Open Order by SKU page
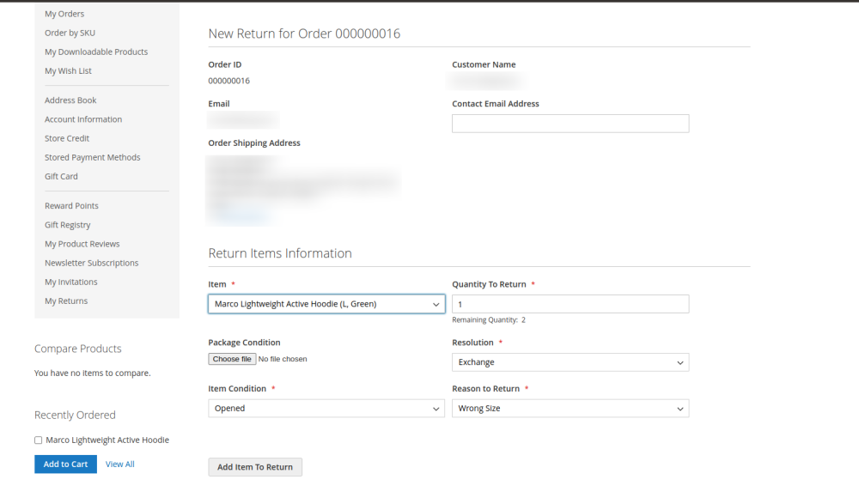 70,33
